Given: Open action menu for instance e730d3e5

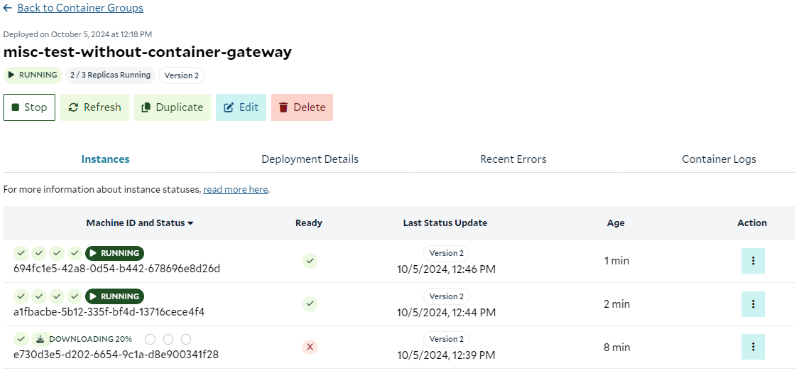Looking at the screenshot, I should [753, 347].
